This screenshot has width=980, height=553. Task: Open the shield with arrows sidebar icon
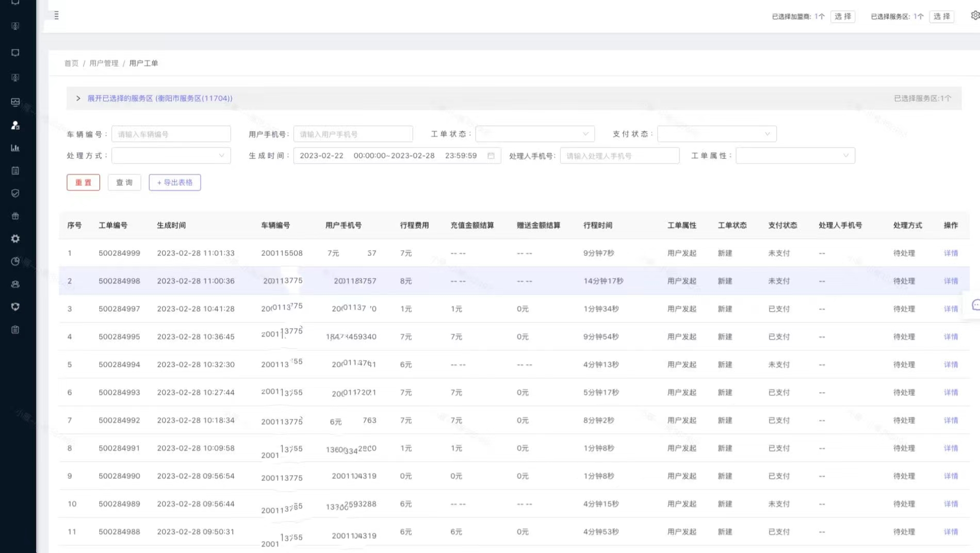point(15,307)
